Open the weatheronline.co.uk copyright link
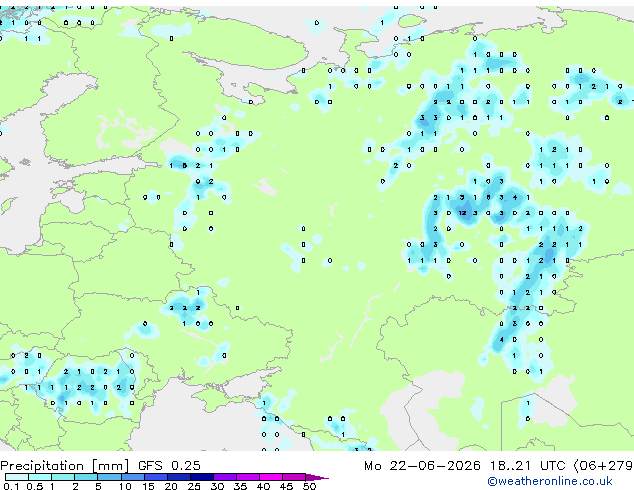Image resolution: width=634 pixels, height=490 pixels. [x=550, y=481]
